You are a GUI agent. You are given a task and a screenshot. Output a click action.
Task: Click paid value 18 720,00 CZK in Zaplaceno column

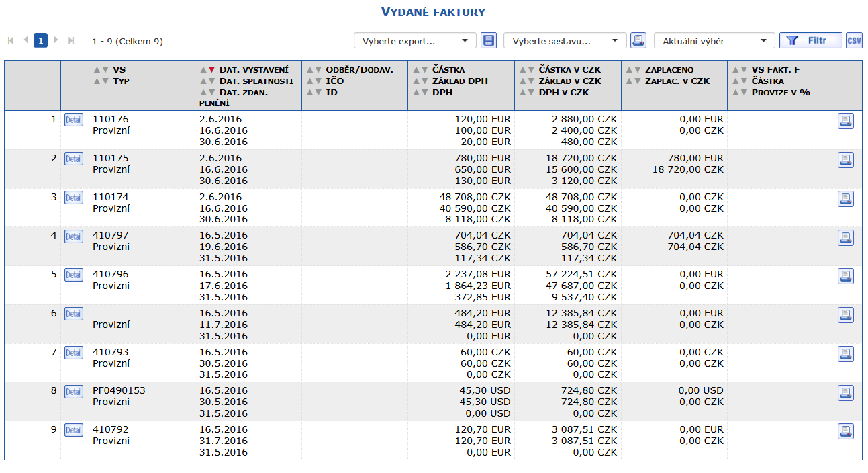pos(688,169)
